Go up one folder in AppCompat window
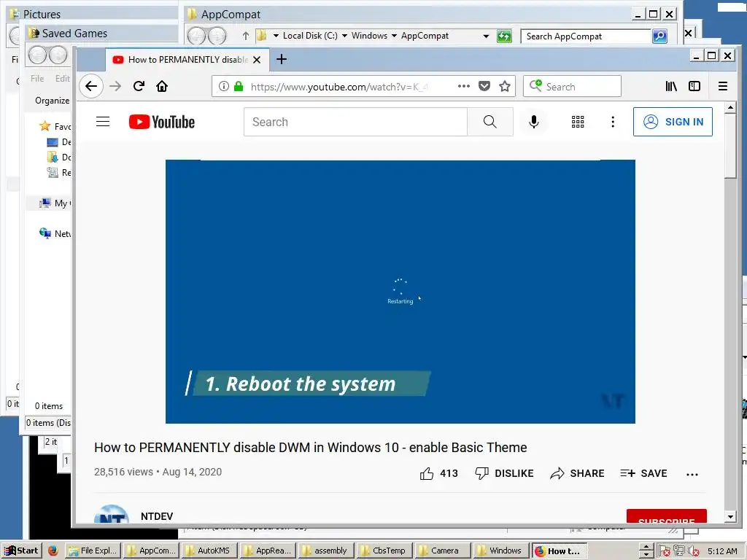 click(245, 36)
